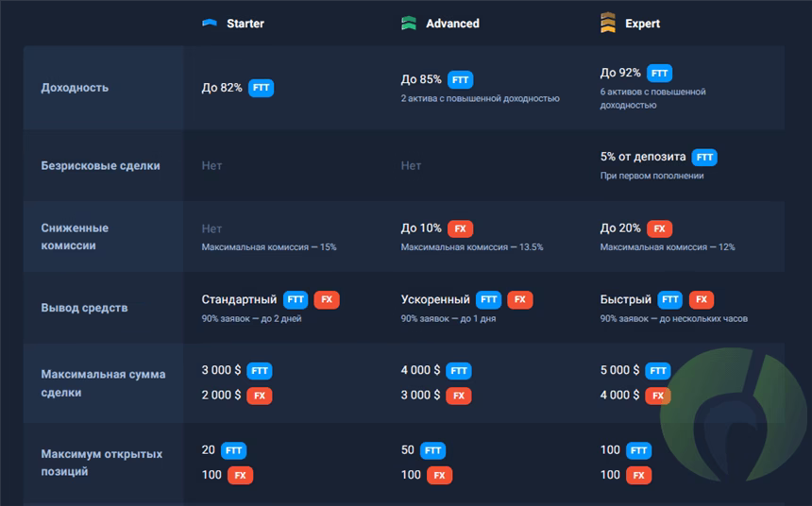
Task: Click the До 82% value
Action: click(x=222, y=88)
